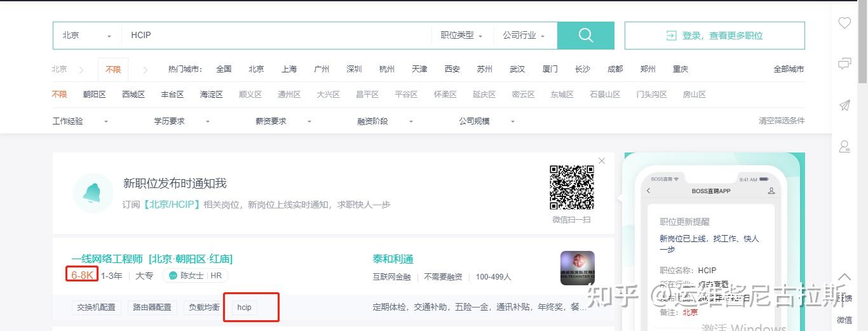The height and width of the screenshot is (331, 868).
Task: Filter by district 海淀区
Action: 212,95
